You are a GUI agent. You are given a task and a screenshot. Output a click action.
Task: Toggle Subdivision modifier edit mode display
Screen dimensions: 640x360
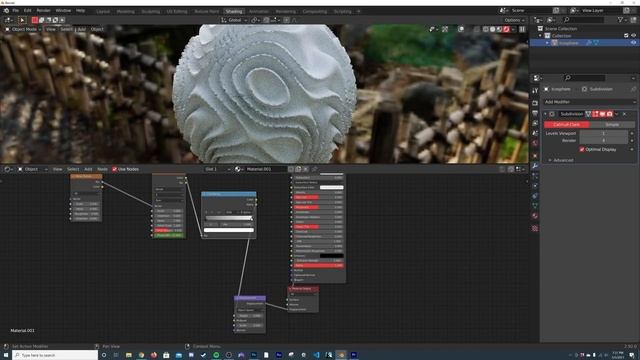pyautogui.click(x=595, y=114)
